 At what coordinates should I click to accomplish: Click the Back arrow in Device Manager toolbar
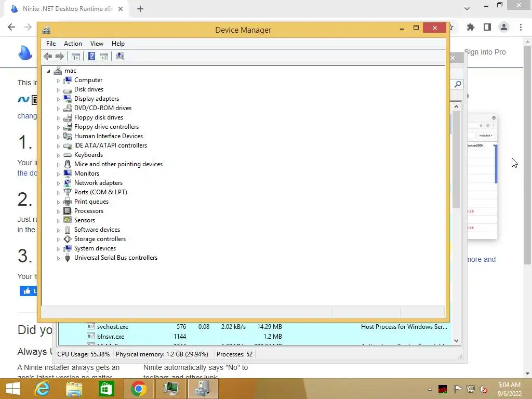(x=48, y=56)
